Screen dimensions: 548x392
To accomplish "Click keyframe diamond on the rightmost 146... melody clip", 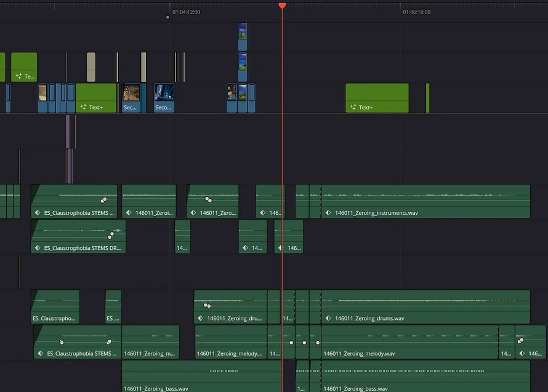I will point(522,353).
